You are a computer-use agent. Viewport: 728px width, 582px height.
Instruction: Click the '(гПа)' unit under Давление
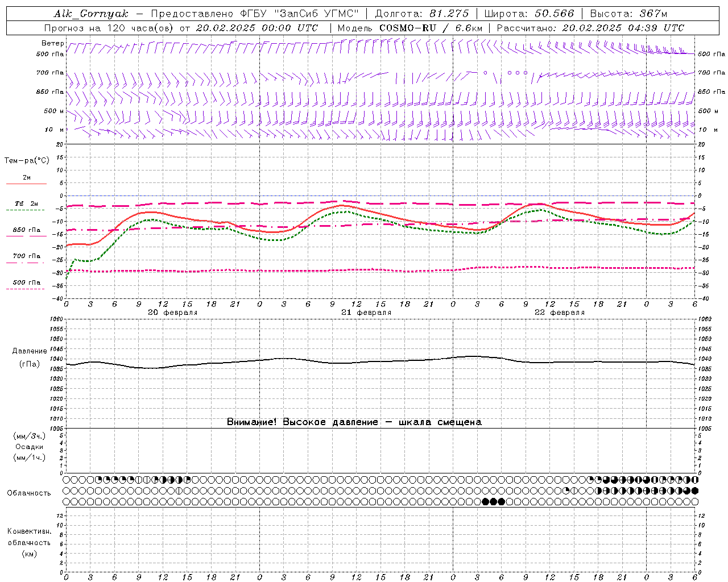(x=30, y=364)
